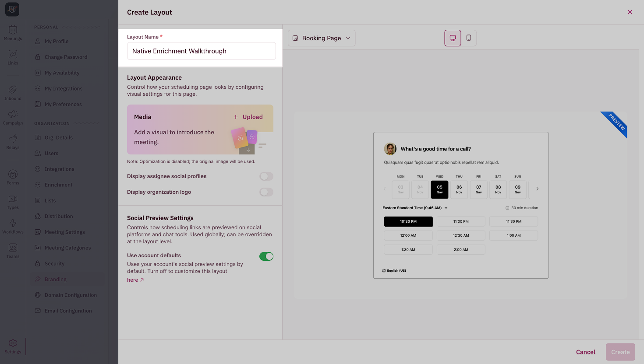Upload a media visual for the meeting
644x364 pixels.
coord(248,117)
